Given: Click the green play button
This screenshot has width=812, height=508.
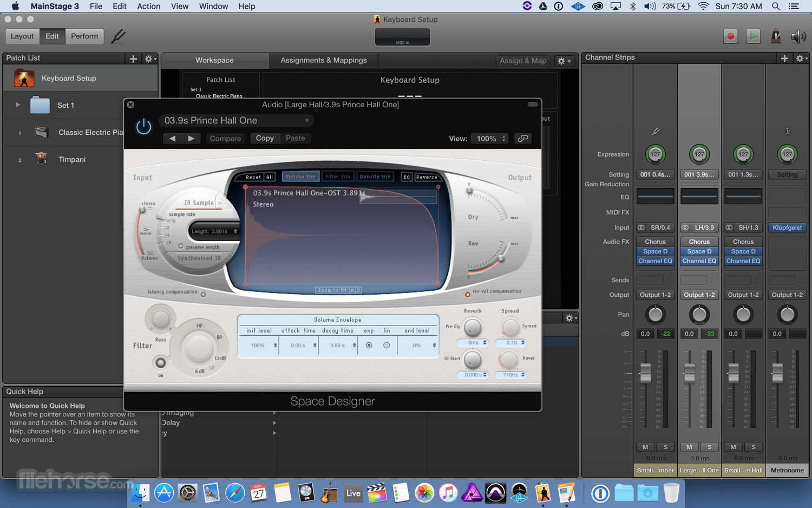Looking at the screenshot, I should [753, 36].
